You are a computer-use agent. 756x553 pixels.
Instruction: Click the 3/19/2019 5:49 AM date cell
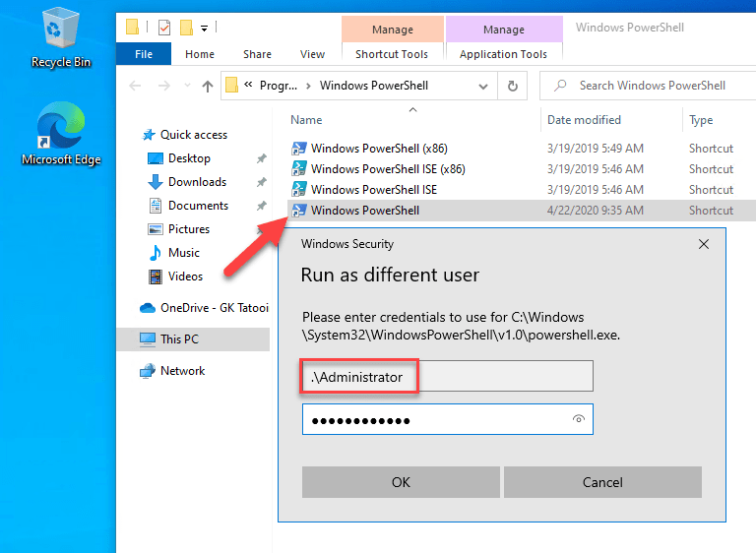pyautogui.click(x=595, y=149)
